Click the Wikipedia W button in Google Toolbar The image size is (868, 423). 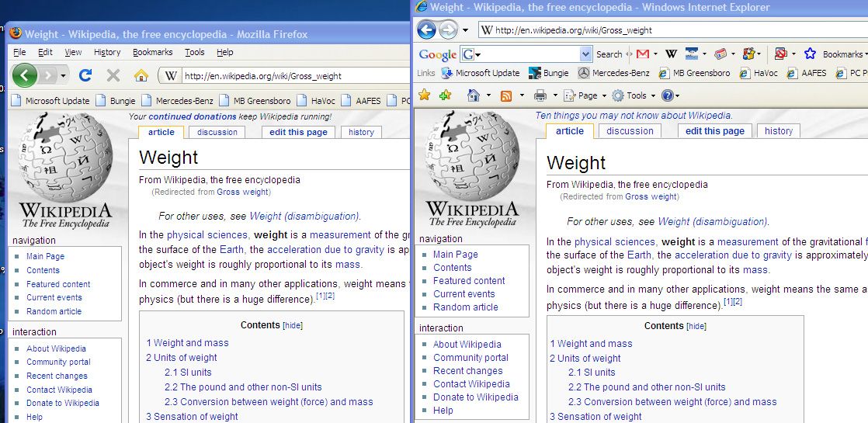tap(671, 54)
